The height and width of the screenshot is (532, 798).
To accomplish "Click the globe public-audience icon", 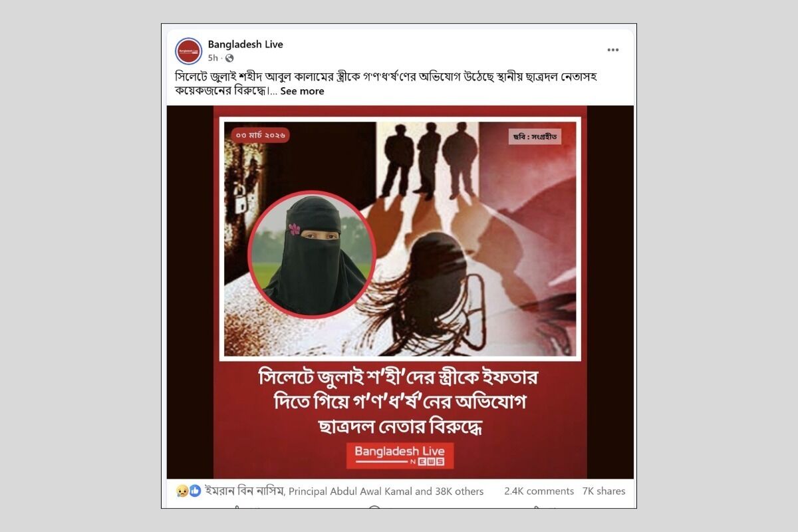I will (x=229, y=59).
